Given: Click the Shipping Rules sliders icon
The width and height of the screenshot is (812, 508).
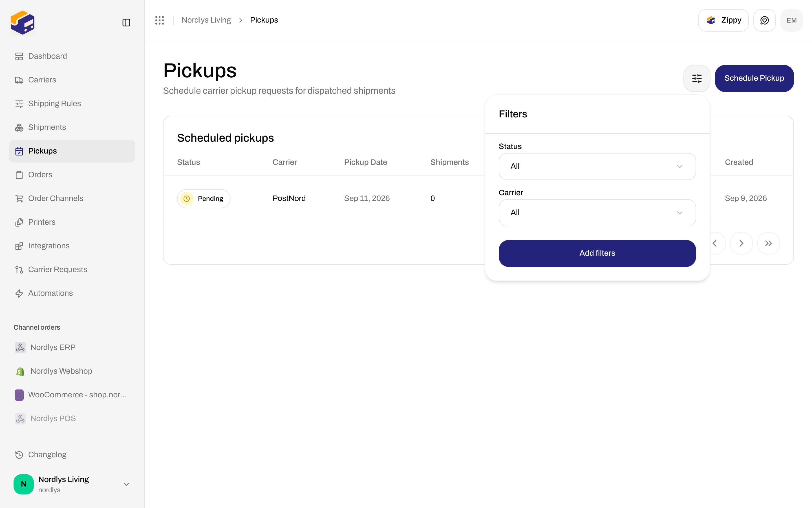Looking at the screenshot, I should [x=19, y=104].
